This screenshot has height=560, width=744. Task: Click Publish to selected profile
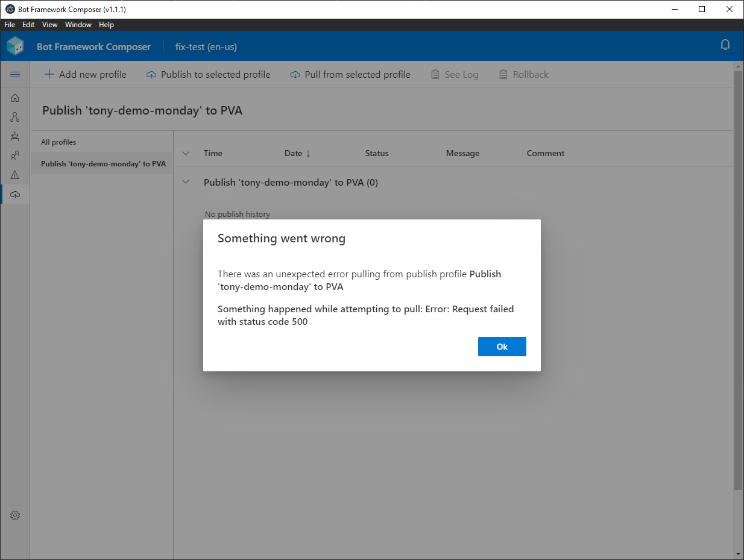click(209, 75)
